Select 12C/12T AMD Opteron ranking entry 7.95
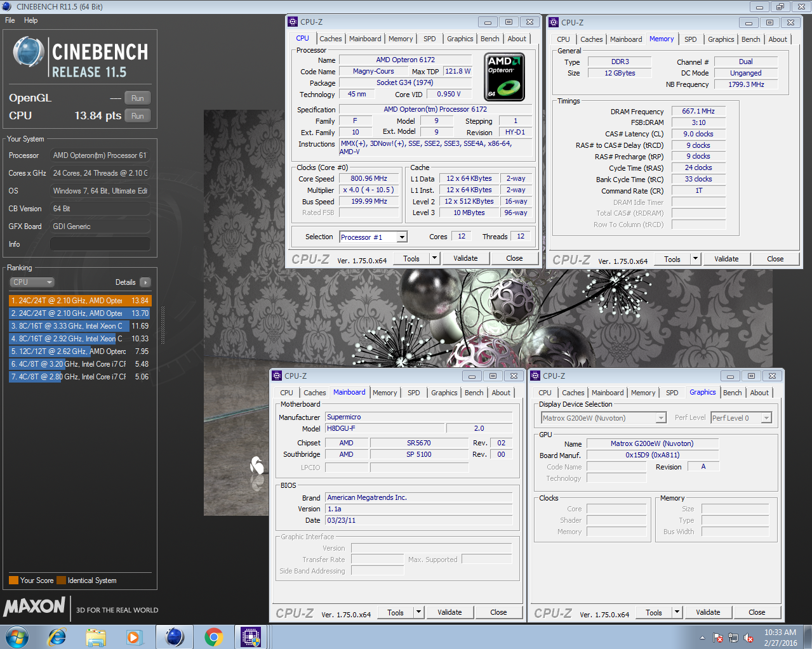Screen dimensions: 812x649 click(80, 351)
